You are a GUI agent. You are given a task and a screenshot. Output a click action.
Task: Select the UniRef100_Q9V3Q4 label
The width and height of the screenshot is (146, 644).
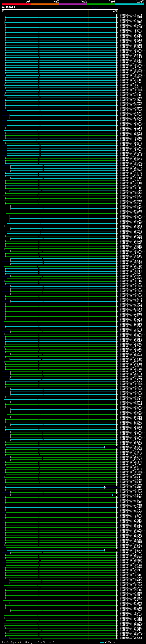click(131, 450)
